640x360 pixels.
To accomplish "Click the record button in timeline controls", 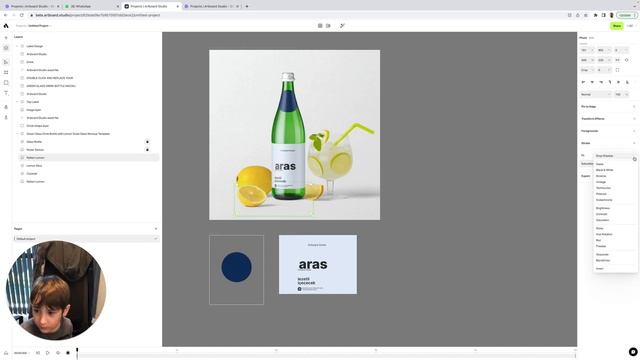I will 68,353.
